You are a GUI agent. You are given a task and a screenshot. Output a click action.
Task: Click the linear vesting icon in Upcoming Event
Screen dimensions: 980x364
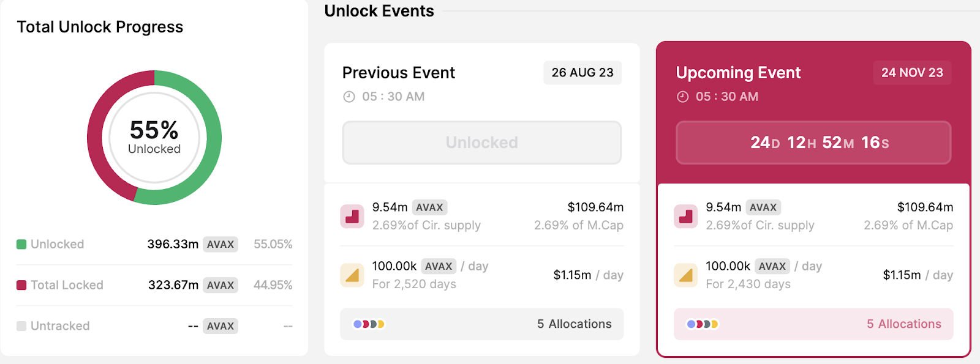686,275
